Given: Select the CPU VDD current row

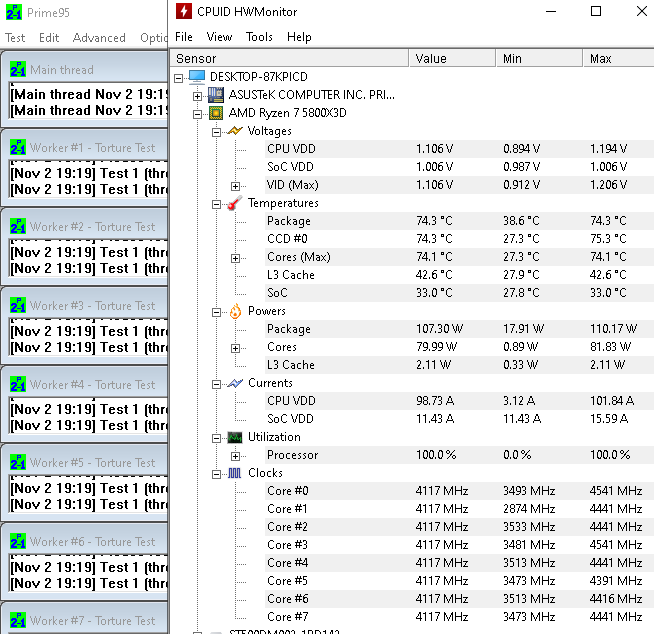Looking at the screenshot, I should [458, 401].
